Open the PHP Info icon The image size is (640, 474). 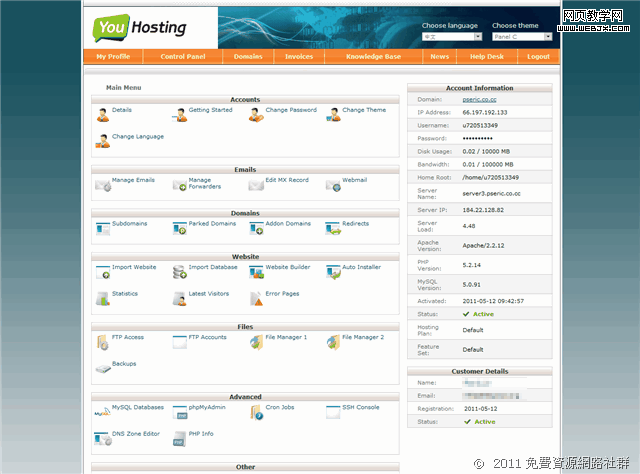click(180, 439)
